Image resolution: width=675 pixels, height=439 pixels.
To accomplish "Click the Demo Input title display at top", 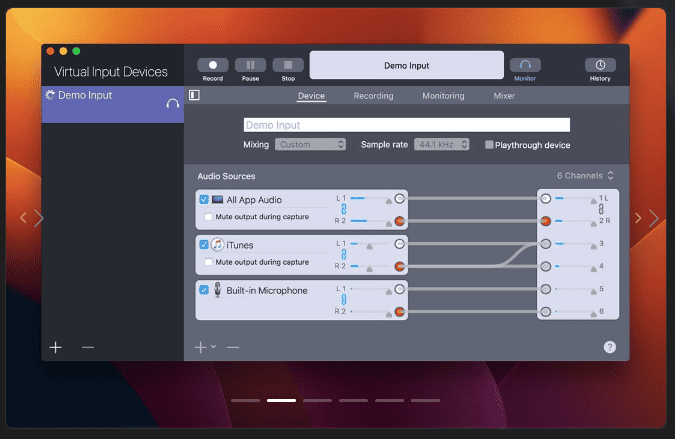I will (x=407, y=65).
